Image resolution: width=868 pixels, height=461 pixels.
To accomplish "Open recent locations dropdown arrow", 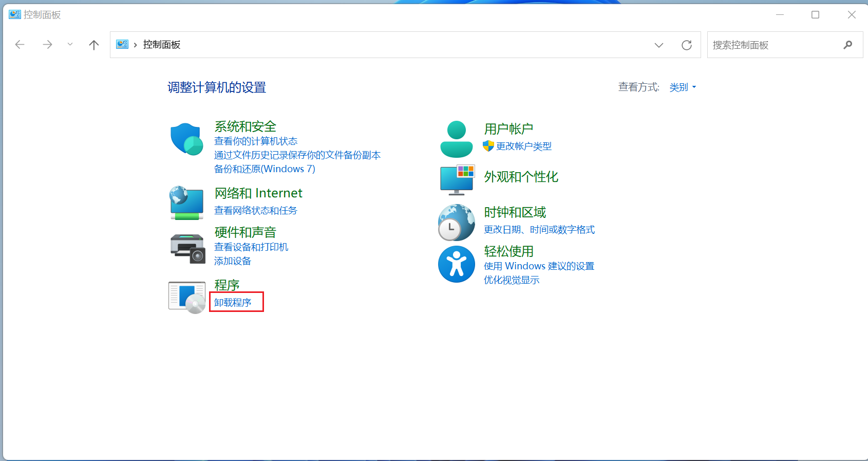I will click(70, 45).
